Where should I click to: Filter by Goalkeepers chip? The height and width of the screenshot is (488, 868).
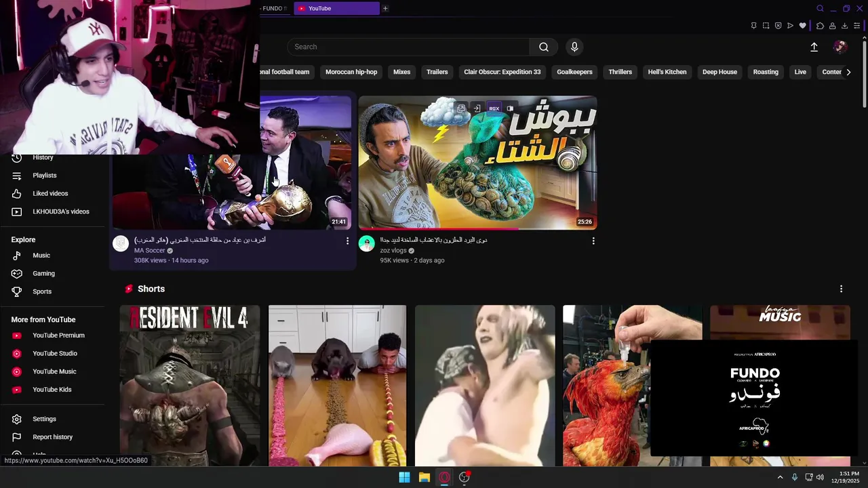[x=574, y=72]
